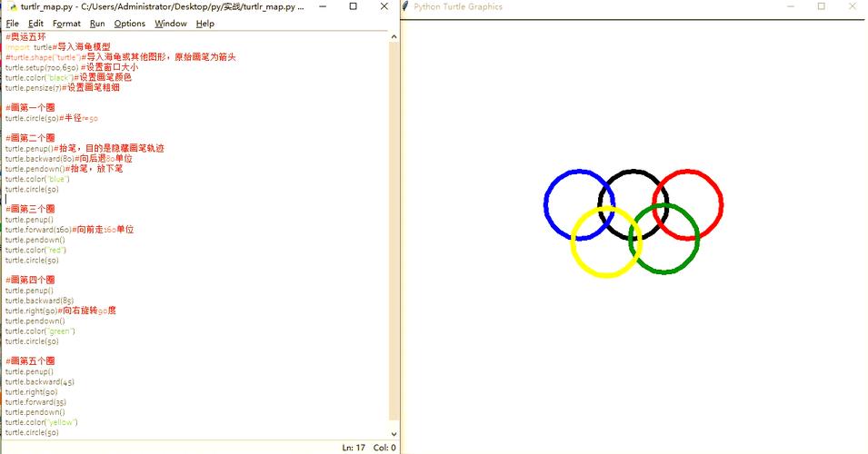Image resolution: width=868 pixels, height=454 pixels.
Task: Click the turtle.color("black") line
Action: [x=69, y=77]
